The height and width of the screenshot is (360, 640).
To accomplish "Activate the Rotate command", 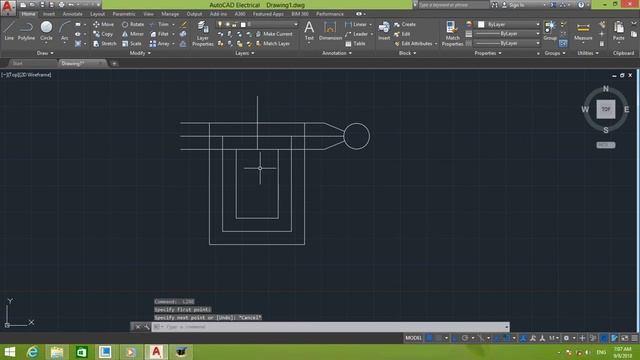I will pyautogui.click(x=133, y=24).
